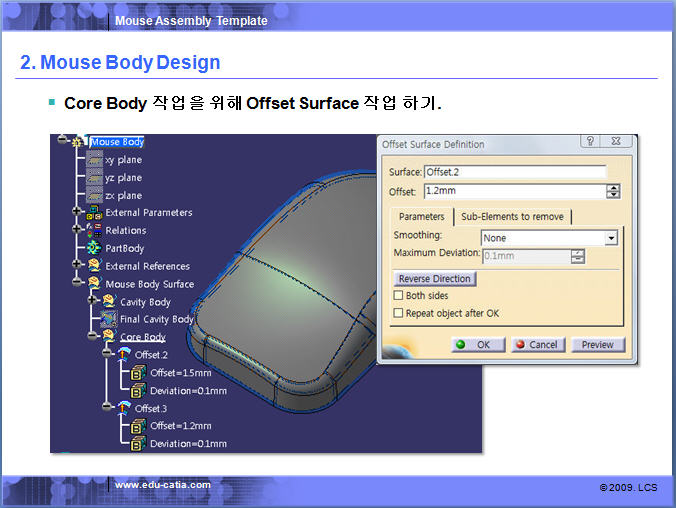Collapse the Mouse Body Surface node
The height and width of the screenshot is (508, 676).
(77, 284)
